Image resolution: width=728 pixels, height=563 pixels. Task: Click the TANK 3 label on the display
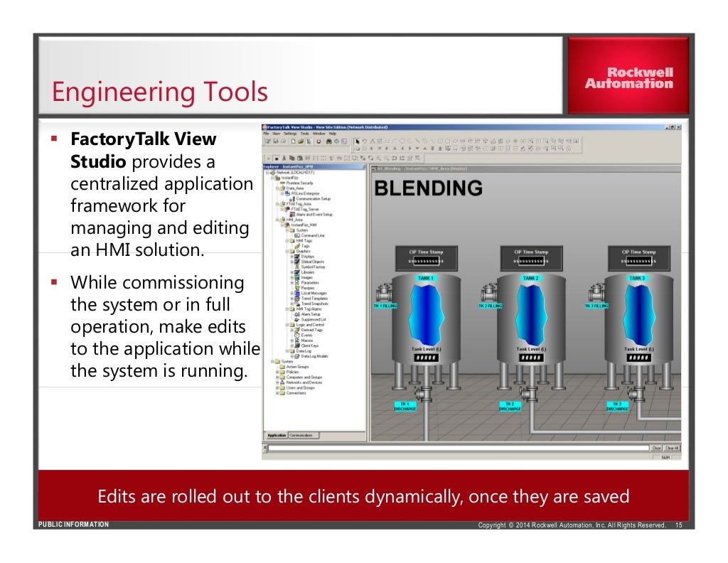point(637,278)
